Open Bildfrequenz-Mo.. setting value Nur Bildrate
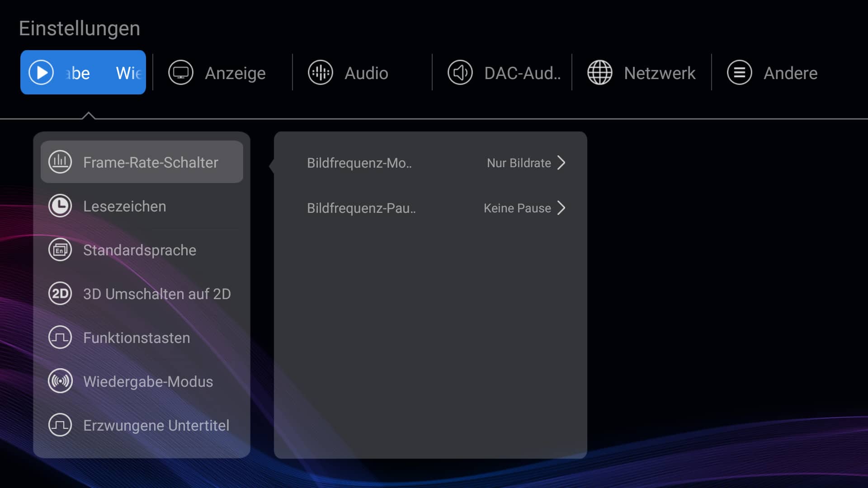 point(519,163)
